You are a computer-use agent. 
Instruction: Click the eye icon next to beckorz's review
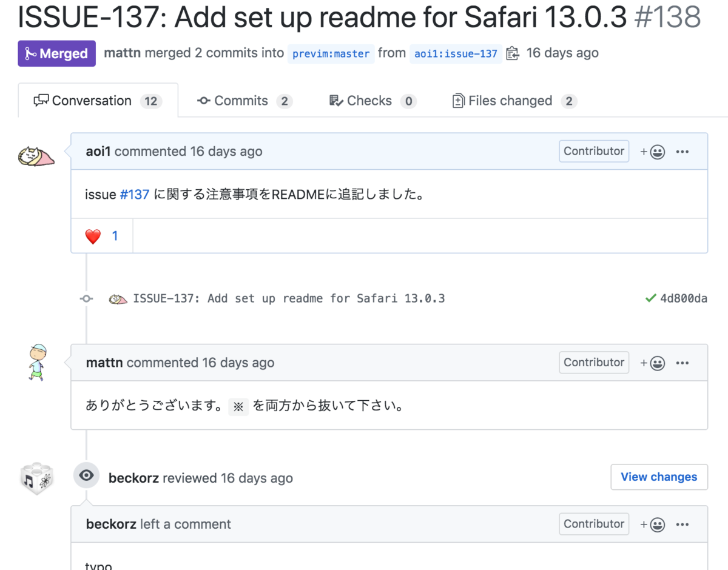86,475
